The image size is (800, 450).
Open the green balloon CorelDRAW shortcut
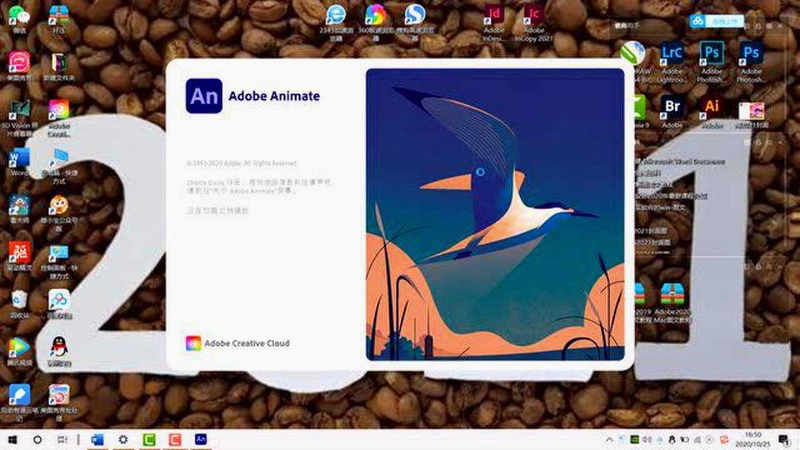(633, 52)
